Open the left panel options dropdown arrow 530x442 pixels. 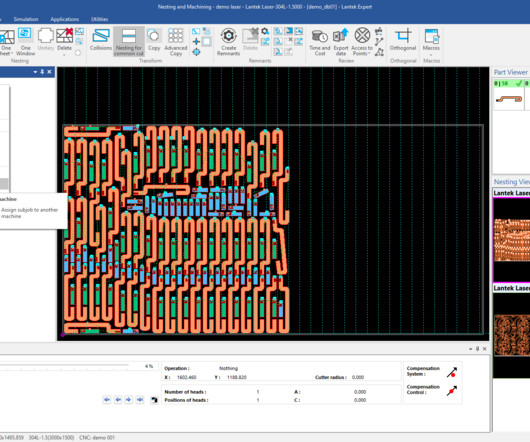click(x=35, y=72)
